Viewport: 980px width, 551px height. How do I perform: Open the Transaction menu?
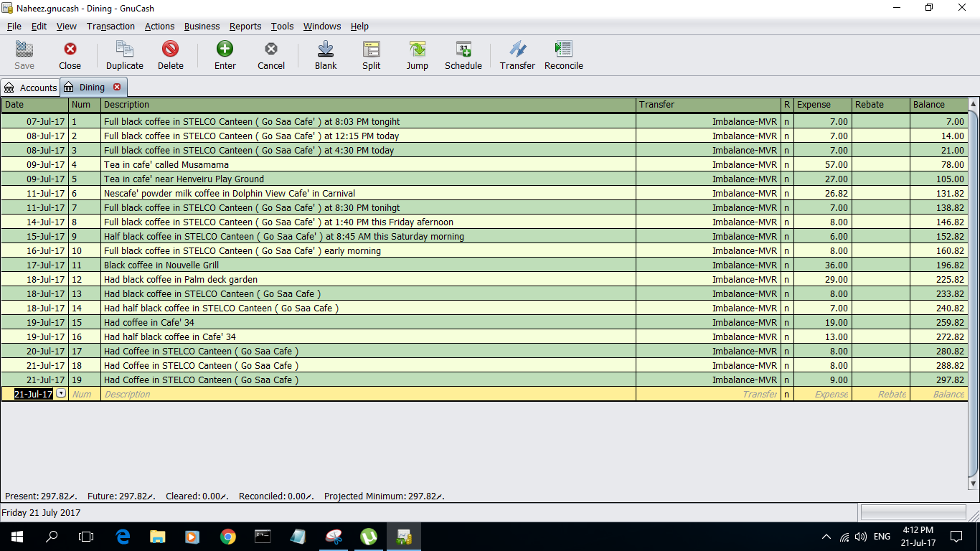tap(110, 26)
